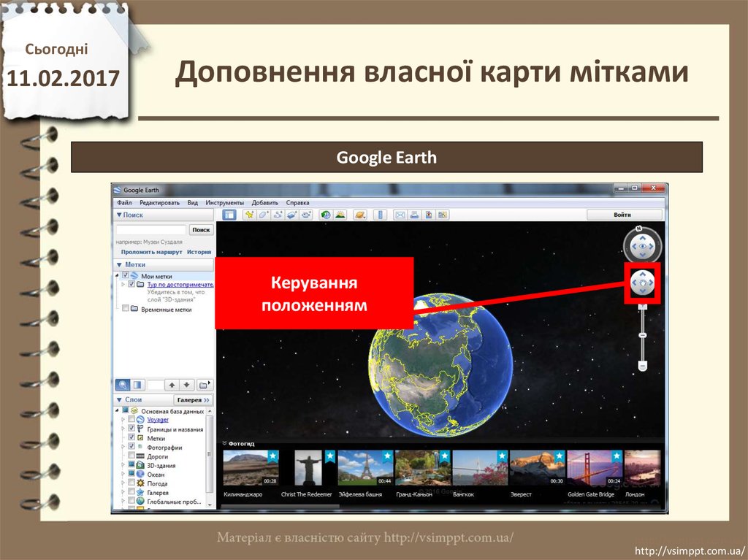Image resolution: width=748 pixels, height=560 pixels.
Task: Click the move-down arrow in Places panel
Action: click(187, 385)
